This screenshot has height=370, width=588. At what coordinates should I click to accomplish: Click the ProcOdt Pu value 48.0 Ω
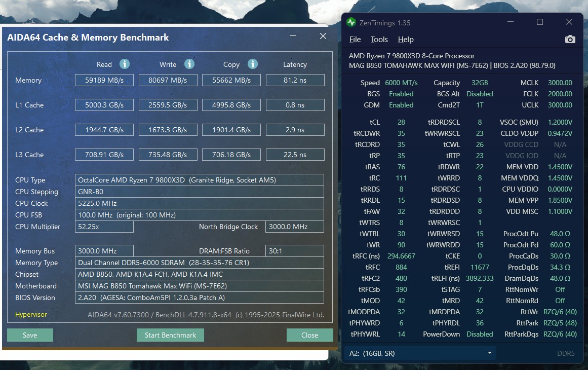coord(560,234)
